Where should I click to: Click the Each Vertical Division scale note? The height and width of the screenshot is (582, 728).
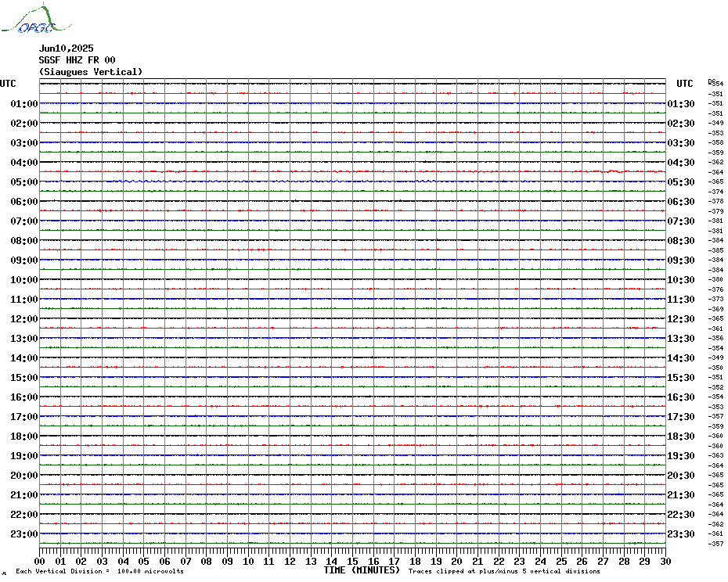[99, 572]
